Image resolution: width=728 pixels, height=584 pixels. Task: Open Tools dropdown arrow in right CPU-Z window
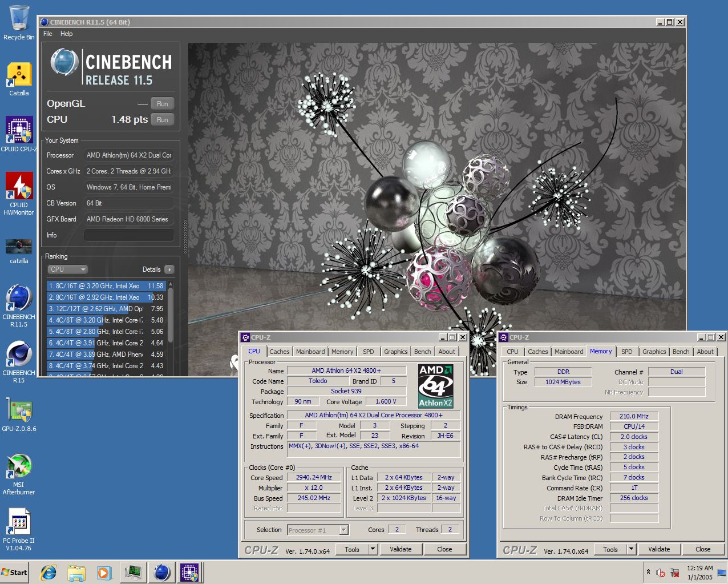(x=632, y=549)
